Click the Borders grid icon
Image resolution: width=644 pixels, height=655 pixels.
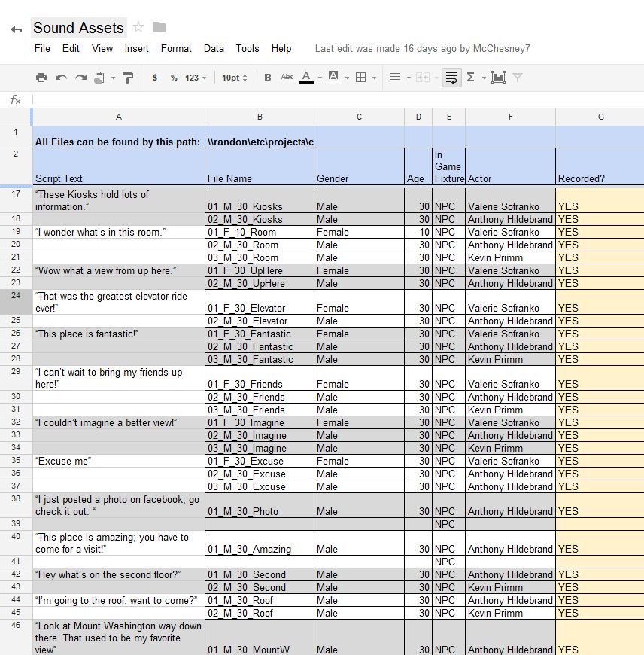tap(360, 78)
